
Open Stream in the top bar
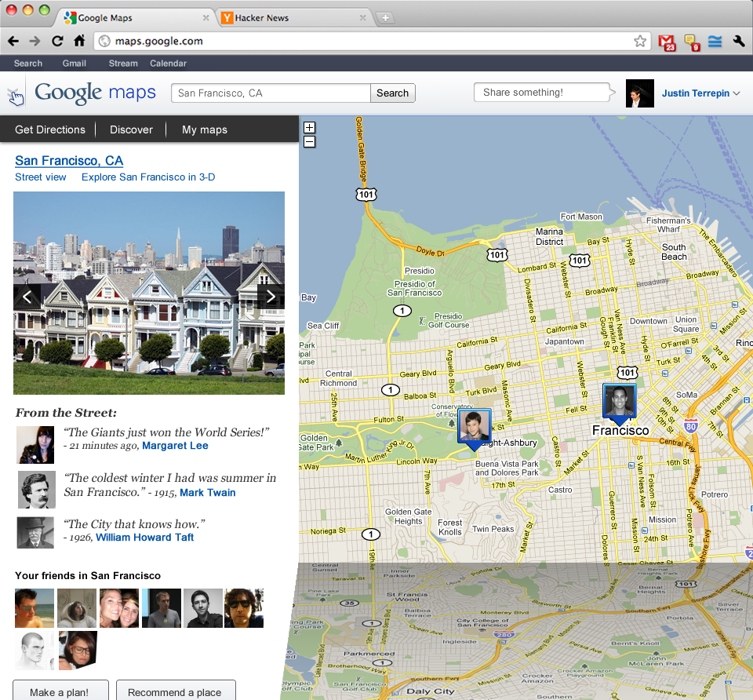[x=123, y=64]
